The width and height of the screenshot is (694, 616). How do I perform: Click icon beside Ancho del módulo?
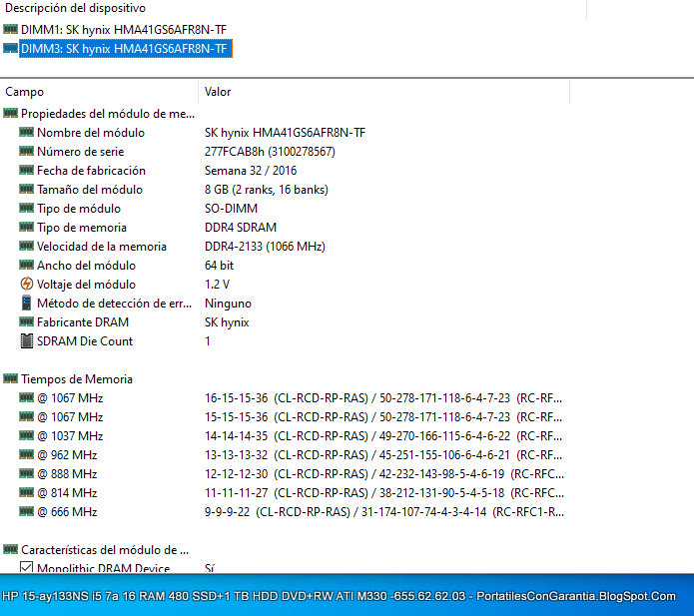(x=27, y=266)
